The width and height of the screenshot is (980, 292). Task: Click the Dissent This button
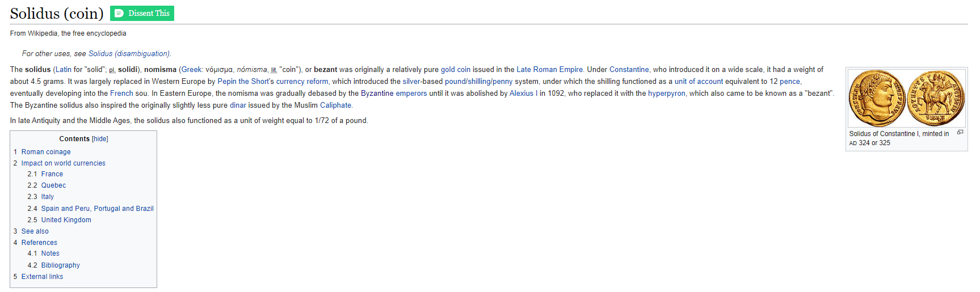click(142, 13)
